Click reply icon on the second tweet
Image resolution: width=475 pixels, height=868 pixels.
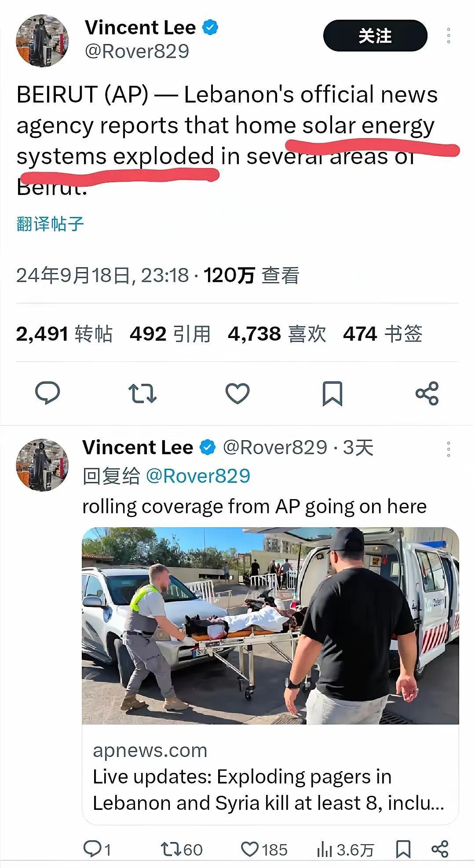point(97,849)
